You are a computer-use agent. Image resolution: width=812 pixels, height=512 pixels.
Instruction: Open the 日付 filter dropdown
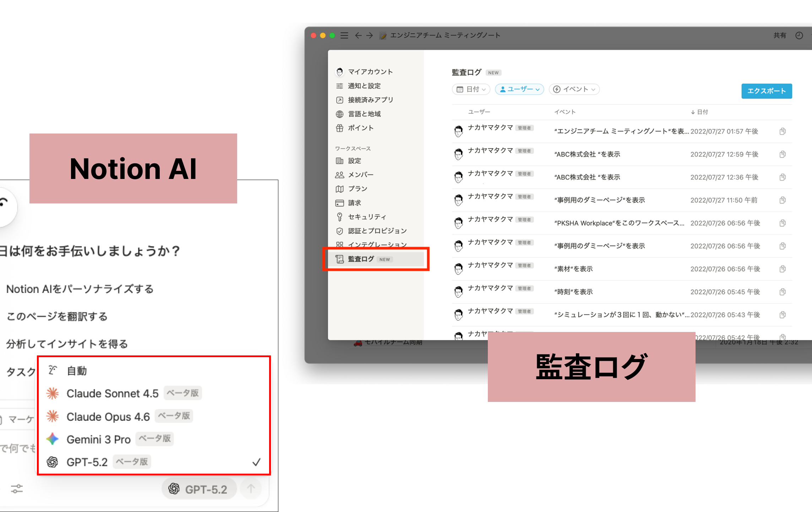tap(471, 89)
